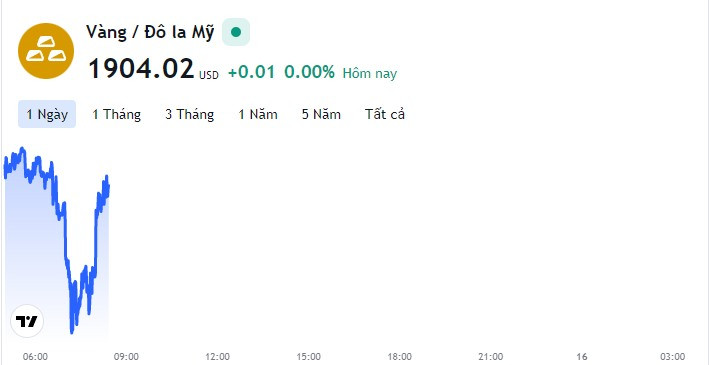
Task: Click the chart's lowest price dip
Action: pos(71,332)
